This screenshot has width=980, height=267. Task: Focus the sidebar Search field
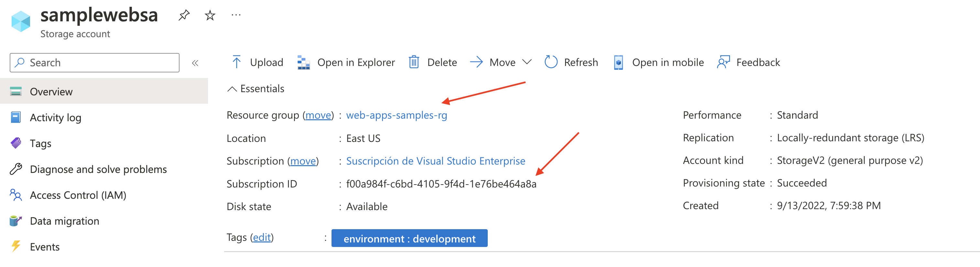(94, 62)
